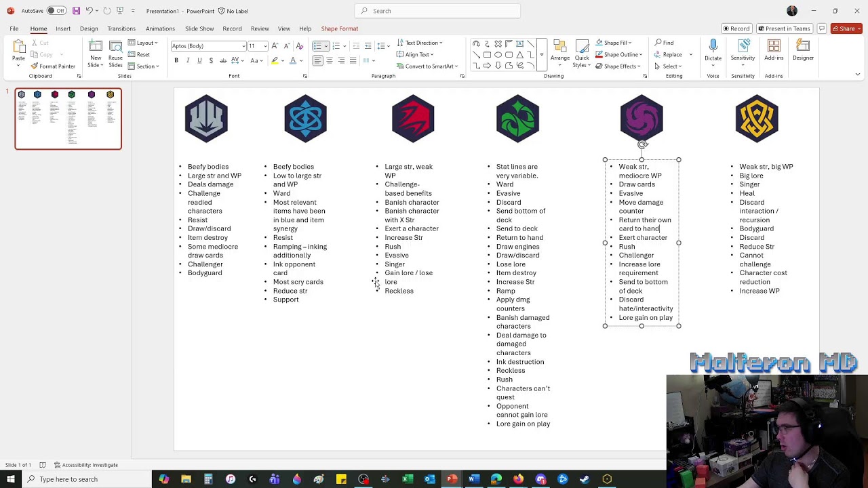
Task: Open the Layout dropdown
Action: (143, 43)
